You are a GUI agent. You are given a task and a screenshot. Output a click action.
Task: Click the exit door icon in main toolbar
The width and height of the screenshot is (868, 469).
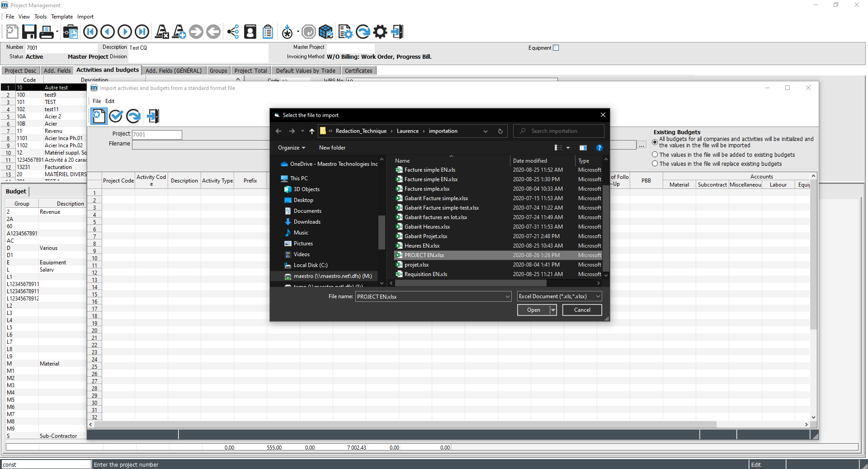click(397, 32)
